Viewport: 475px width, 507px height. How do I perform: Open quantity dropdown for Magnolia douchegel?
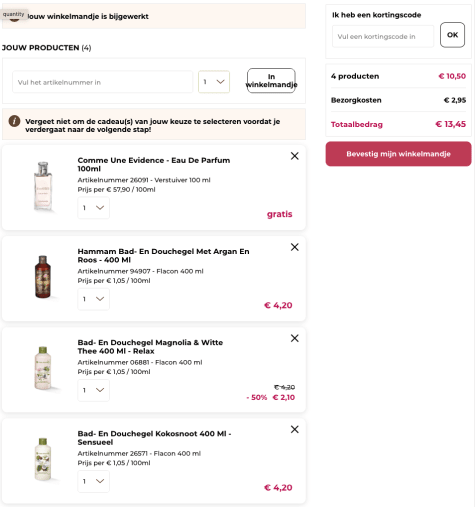(x=93, y=390)
